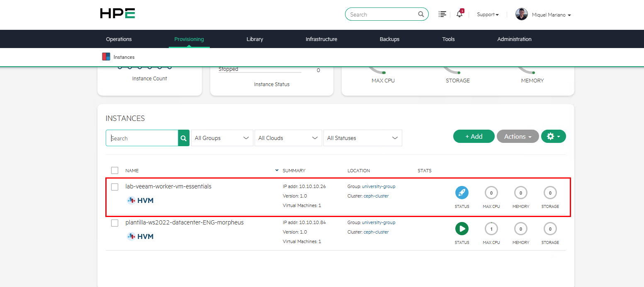Viewport: 644px width, 287px height.
Task: Open the Provisioning menu
Action: pyautogui.click(x=189, y=39)
